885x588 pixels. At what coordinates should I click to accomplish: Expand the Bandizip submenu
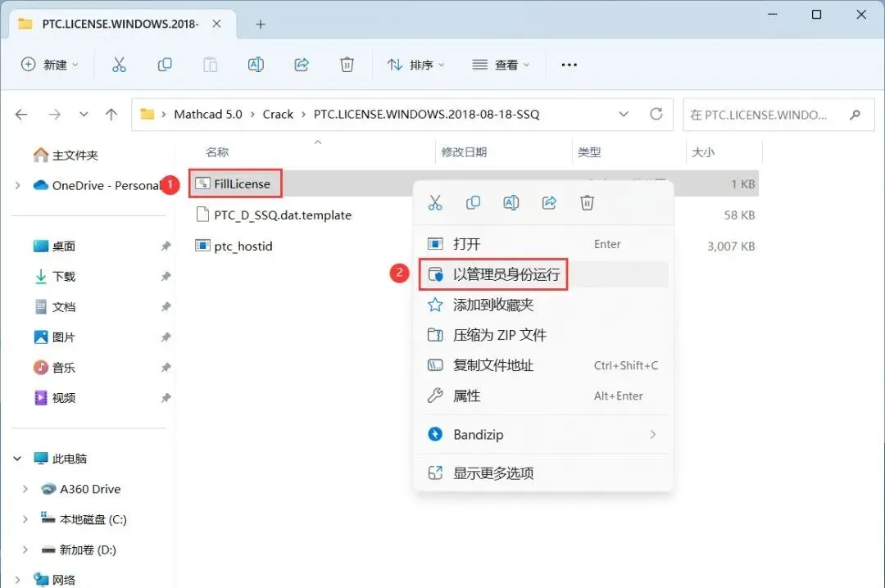click(653, 435)
